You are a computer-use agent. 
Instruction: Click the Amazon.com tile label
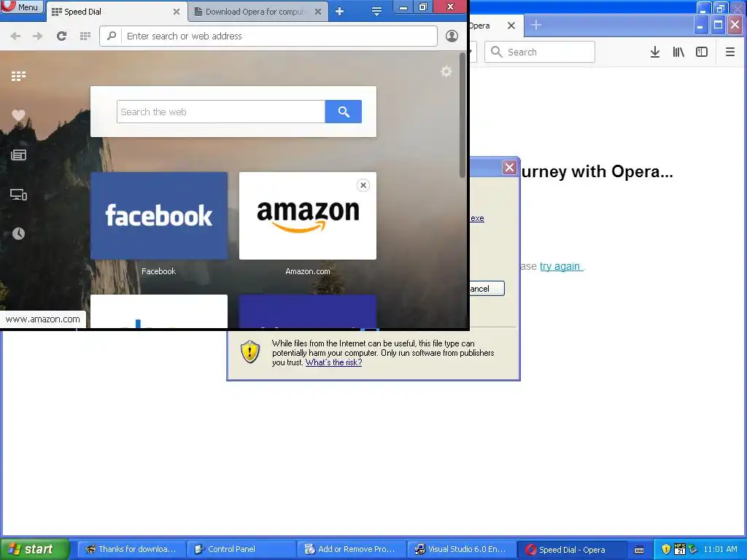307,271
